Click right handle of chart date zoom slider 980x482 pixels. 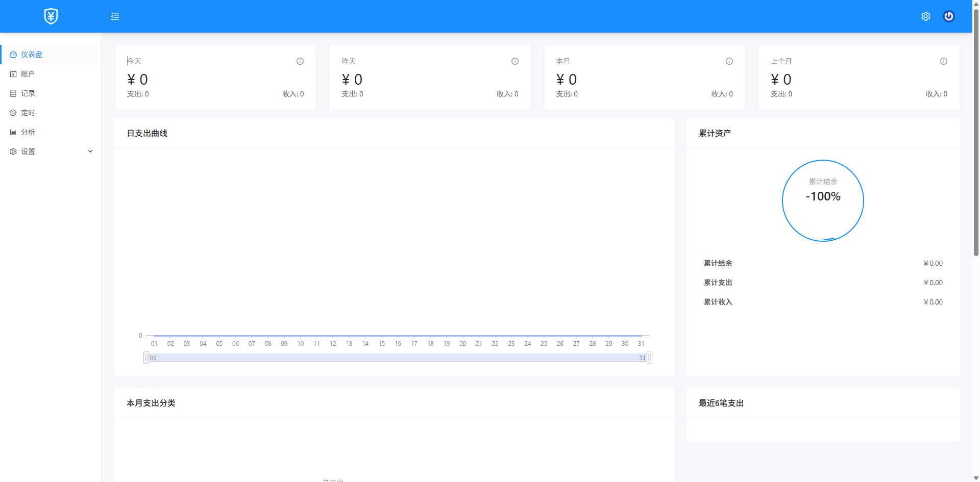tap(649, 358)
